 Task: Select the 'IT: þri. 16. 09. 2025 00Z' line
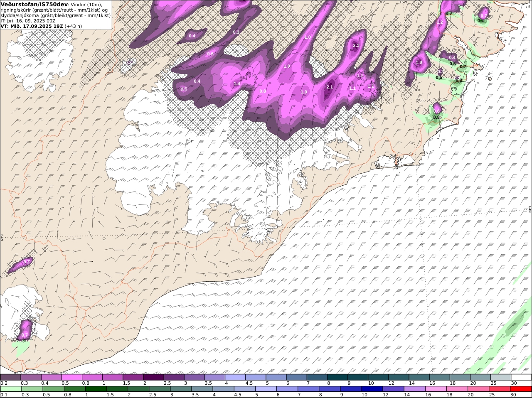[28, 20]
